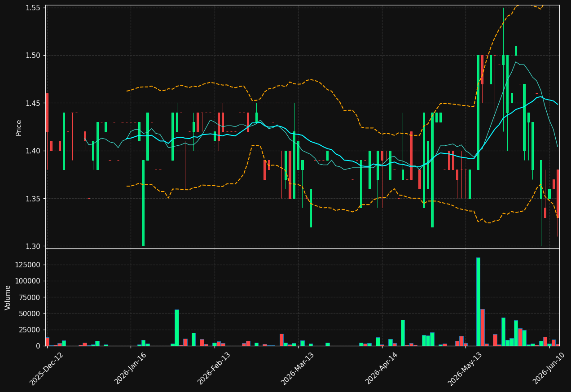This screenshot has height=392, width=571.
Task: Click the Volume axis title
Action: coord(8,297)
